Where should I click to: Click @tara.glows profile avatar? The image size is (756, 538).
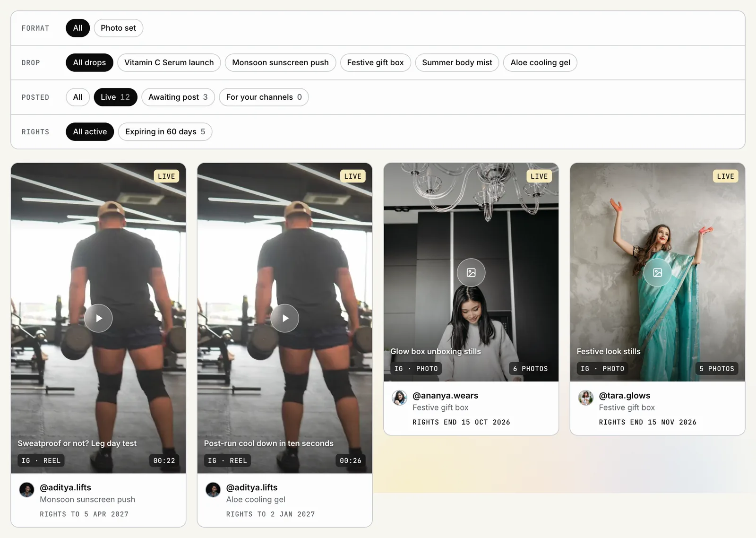pyautogui.click(x=586, y=398)
